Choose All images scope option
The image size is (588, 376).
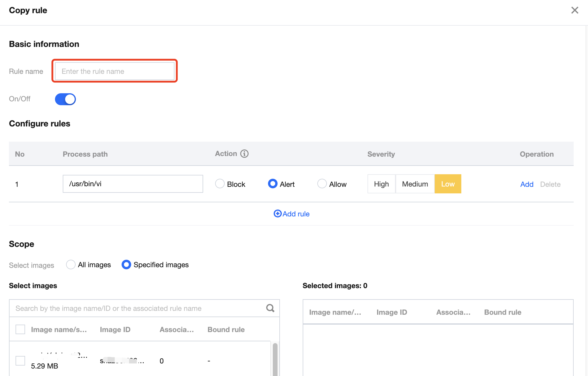(x=71, y=265)
